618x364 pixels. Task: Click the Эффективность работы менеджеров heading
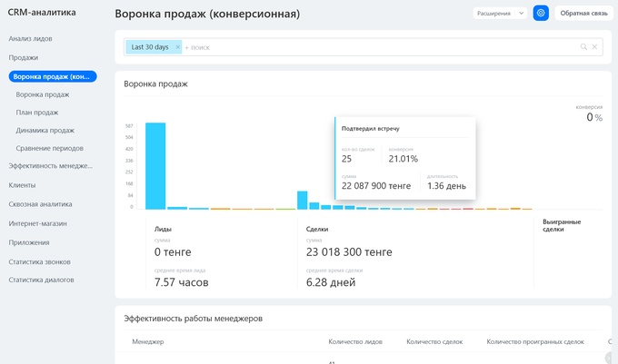[x=193, y=319]
